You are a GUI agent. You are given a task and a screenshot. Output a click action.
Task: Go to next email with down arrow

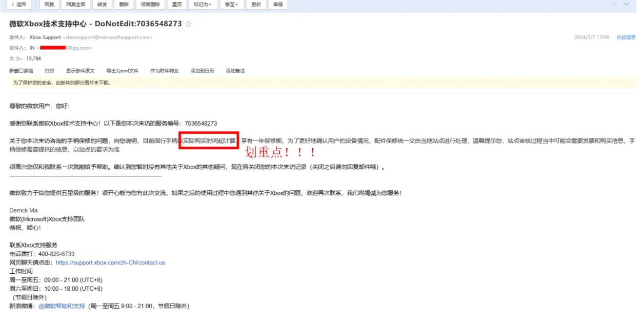626,4
